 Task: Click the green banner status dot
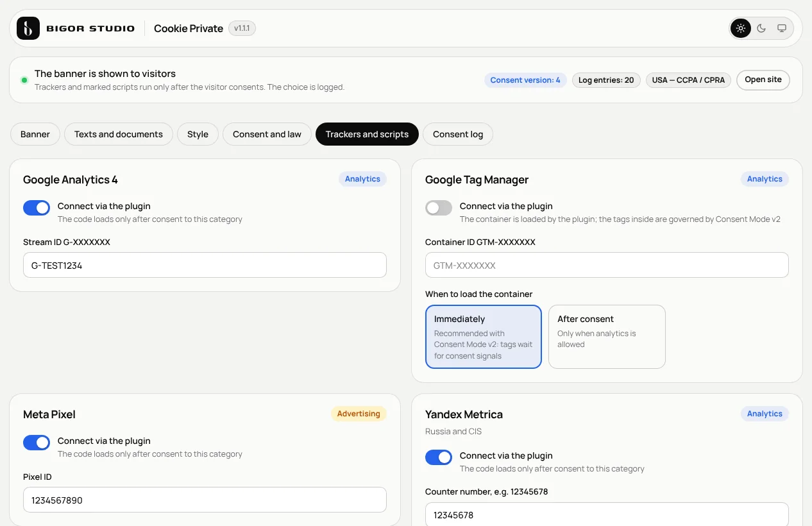click(x=24, y=80)
